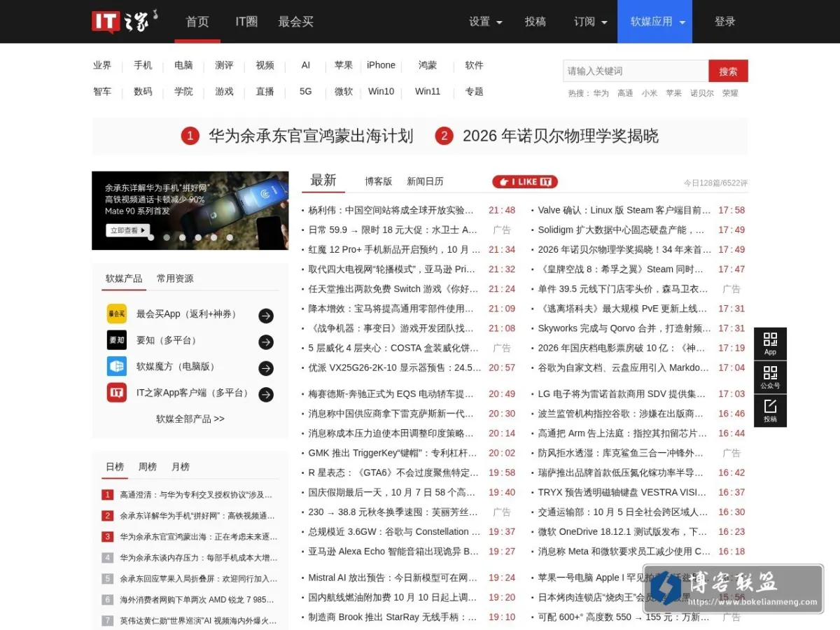Open article Valve 确认：Linux 版 Steam 客户端

624,210
